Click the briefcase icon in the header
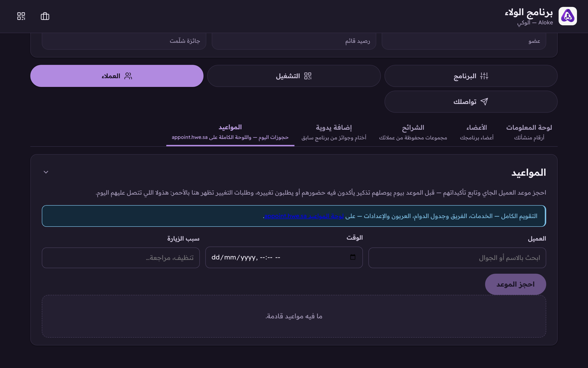Screen dimensions: 588x368 click(x=45, y=16)
